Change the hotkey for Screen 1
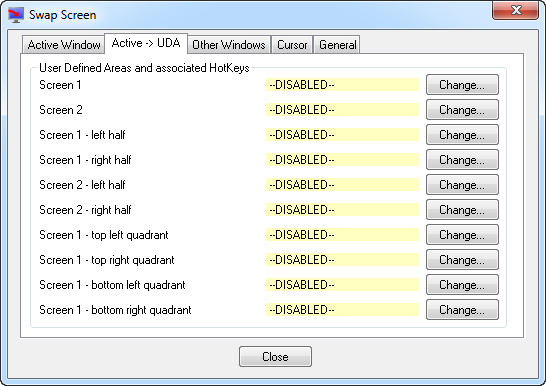 [x=462, y=85]
